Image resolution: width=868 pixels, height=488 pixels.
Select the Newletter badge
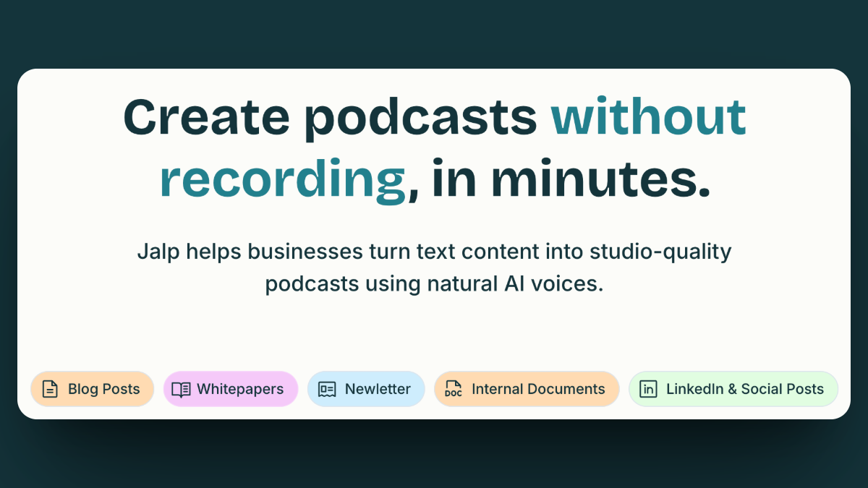click(x=366, y=389)
